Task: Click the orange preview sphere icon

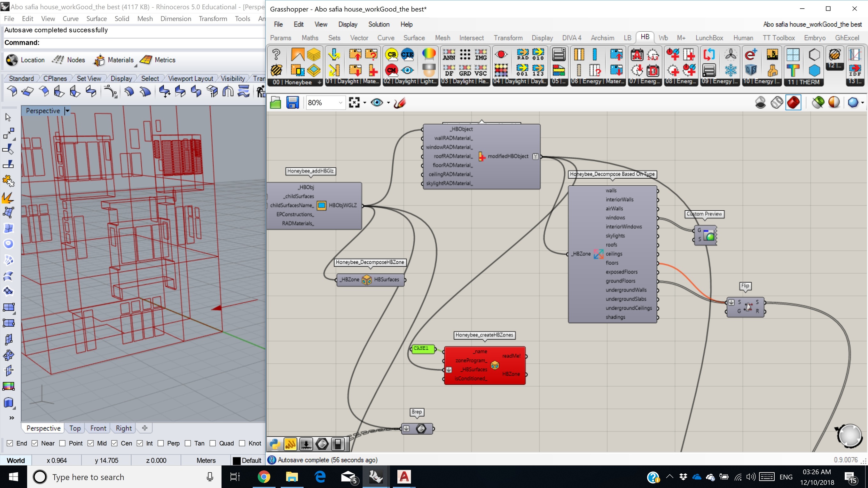Action: (x=834, y=103)
